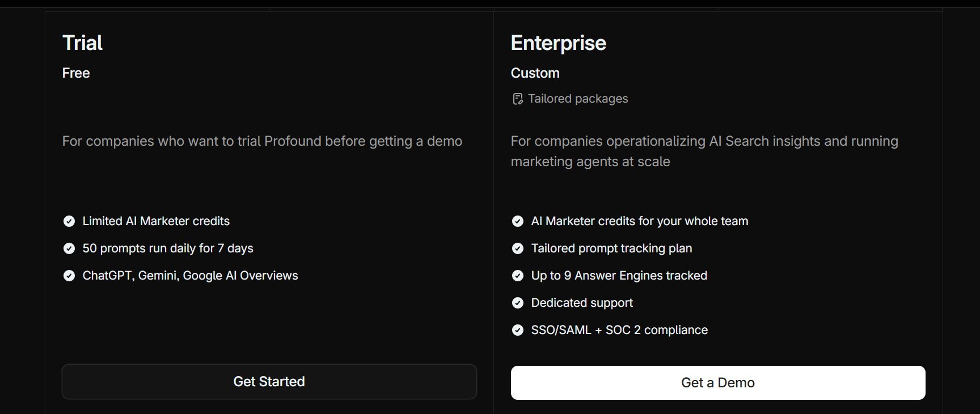Click the Get a Demo button
Screen dimensions: 980x414
pos(718,383)
